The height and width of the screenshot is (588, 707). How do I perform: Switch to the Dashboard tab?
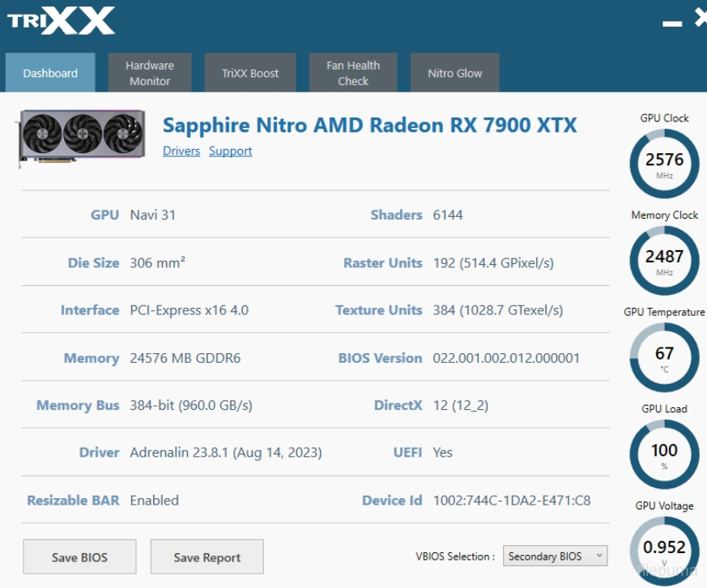(50, 73)
